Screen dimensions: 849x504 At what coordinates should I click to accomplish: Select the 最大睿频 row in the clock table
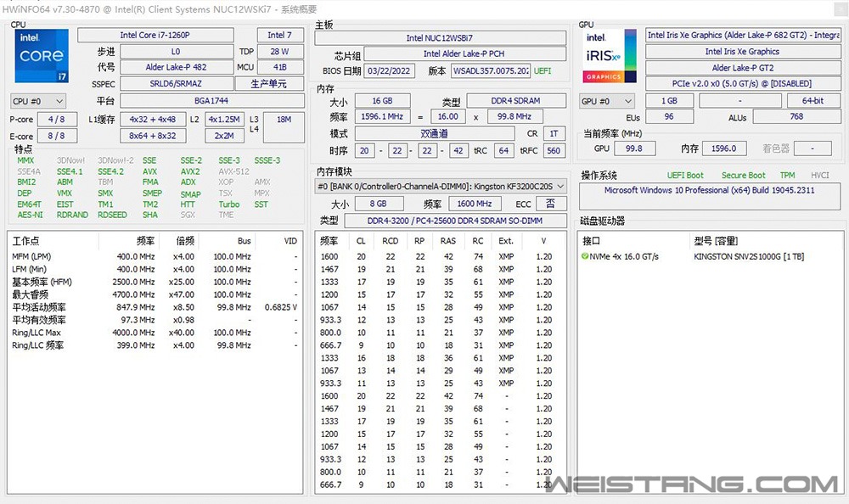click(29, 294)
